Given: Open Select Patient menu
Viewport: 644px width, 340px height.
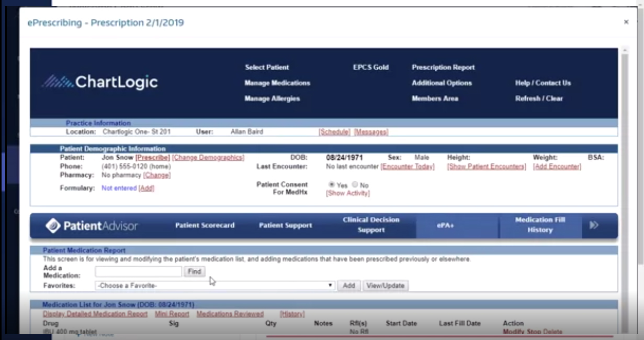Looking at the screenshot, I should click(x=267, y=67).
